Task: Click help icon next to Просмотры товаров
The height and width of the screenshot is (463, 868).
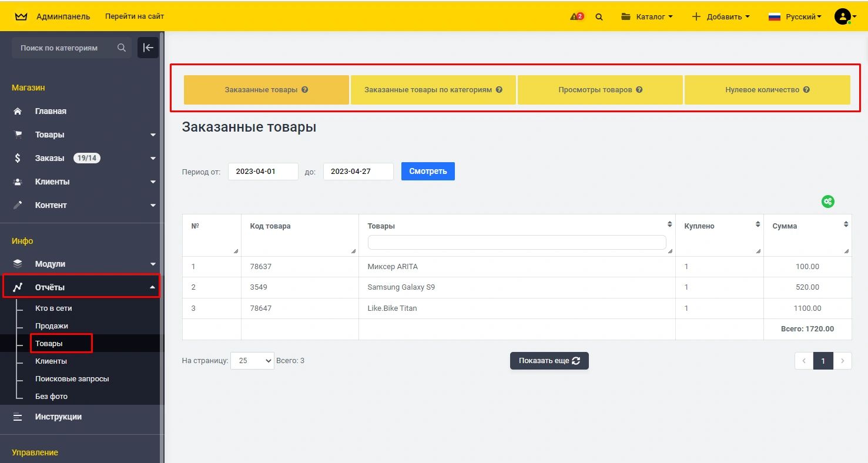Action: pos(639,90)
